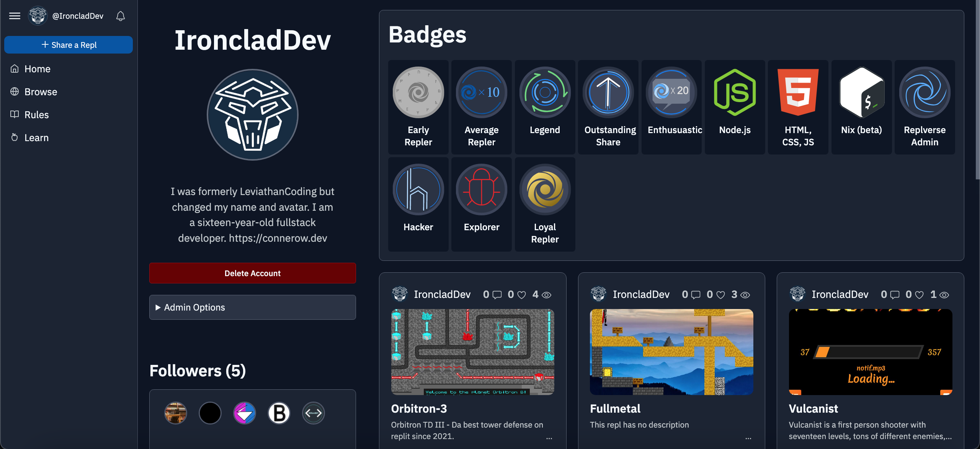Image resolution: width=980 pixels, height=449 pixels.
Task: Open the Orbitron-3 title link
Action: (x=419, y=408)
